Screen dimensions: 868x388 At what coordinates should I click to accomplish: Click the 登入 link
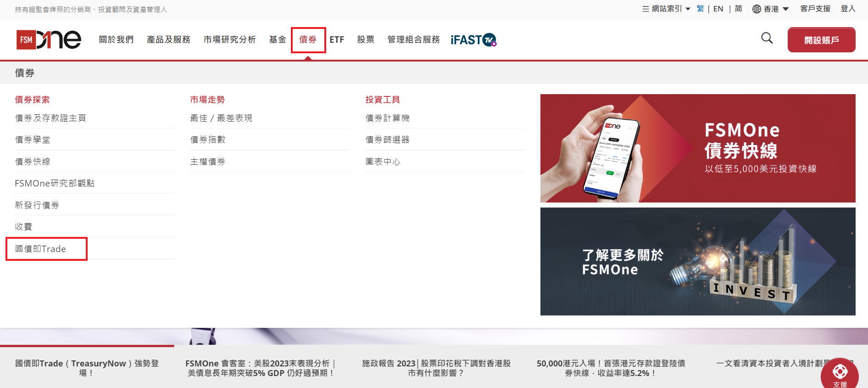click(x=848, y=9)
